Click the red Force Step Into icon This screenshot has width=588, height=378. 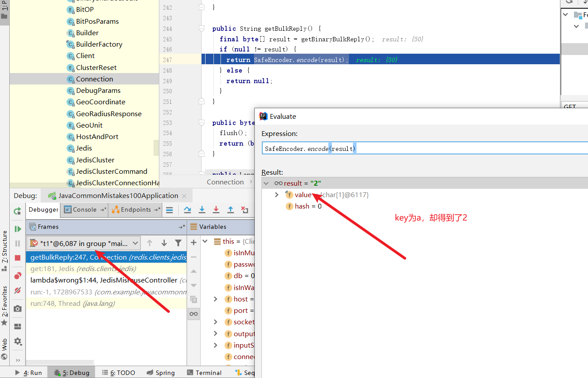point(216,210)
